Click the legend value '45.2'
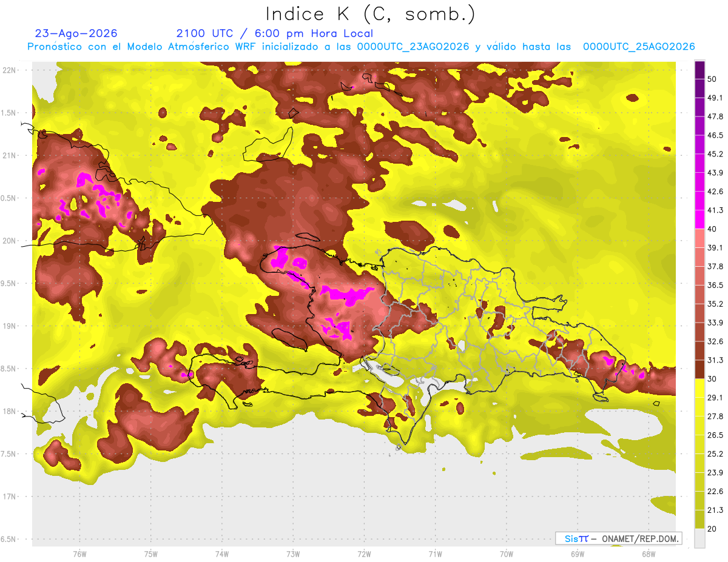 point(715,154)
